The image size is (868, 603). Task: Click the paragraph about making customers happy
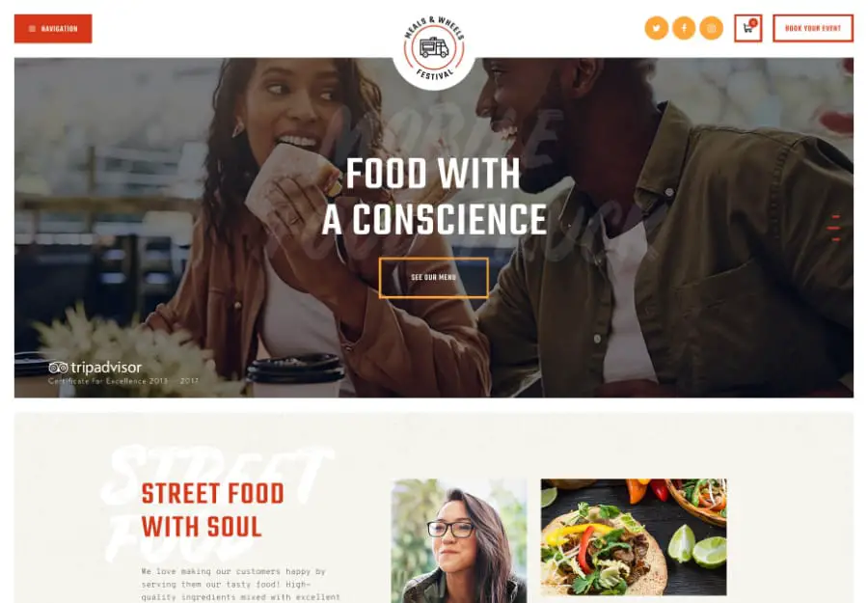click(241, 584)
